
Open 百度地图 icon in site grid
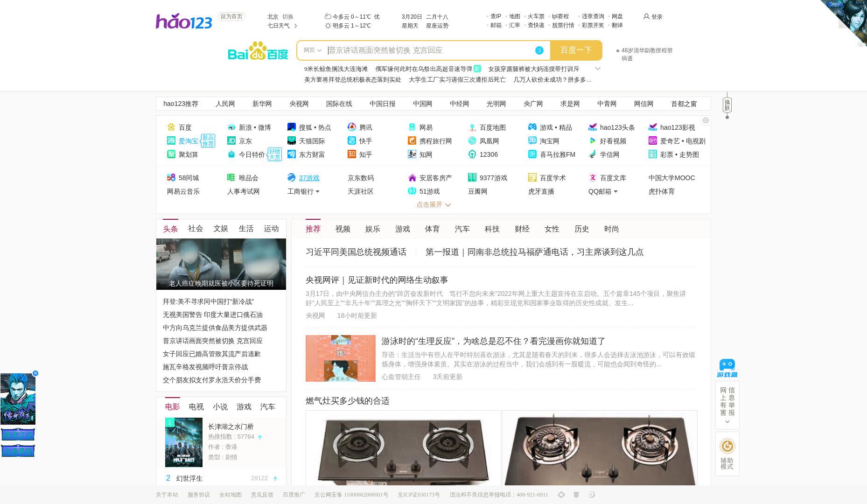coord(472,127)
